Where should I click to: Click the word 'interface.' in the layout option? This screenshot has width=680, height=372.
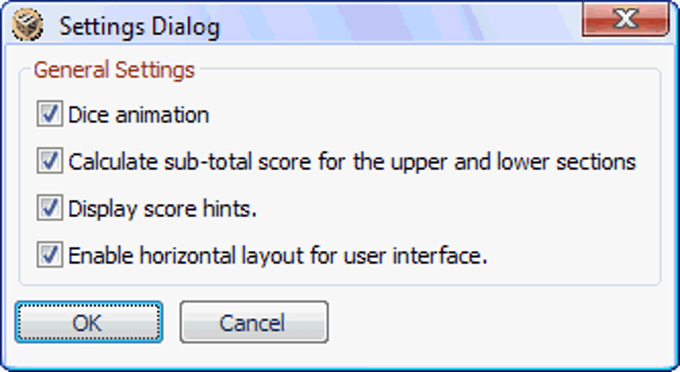coord(440,255)
